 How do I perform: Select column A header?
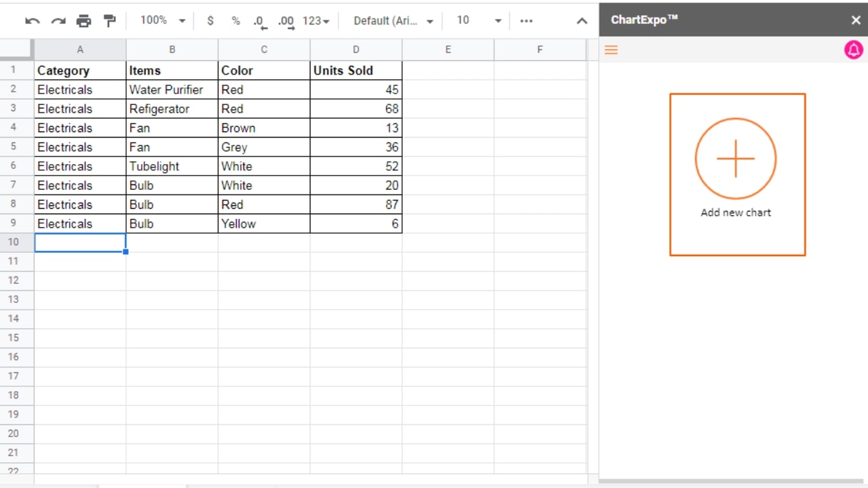80,49
